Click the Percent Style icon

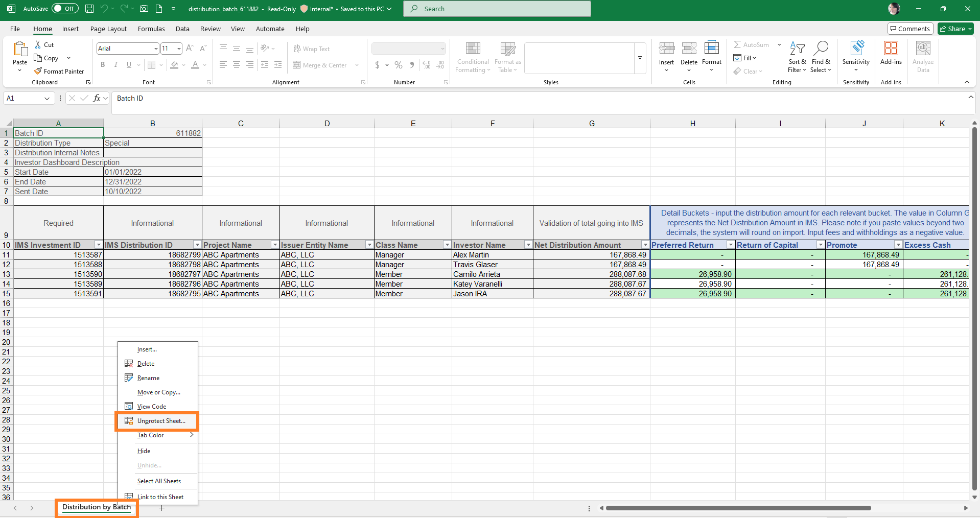click(x=399, y=65)
